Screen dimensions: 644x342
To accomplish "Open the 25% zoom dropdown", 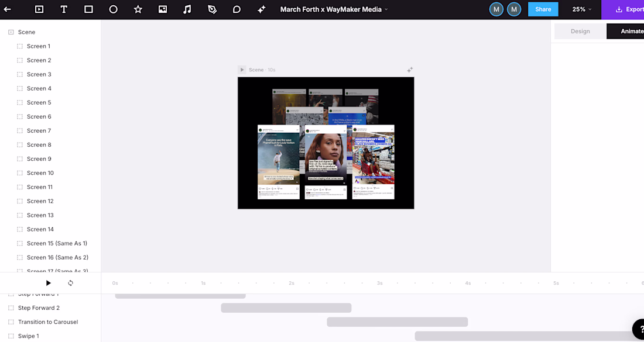I will pos(582,9).
